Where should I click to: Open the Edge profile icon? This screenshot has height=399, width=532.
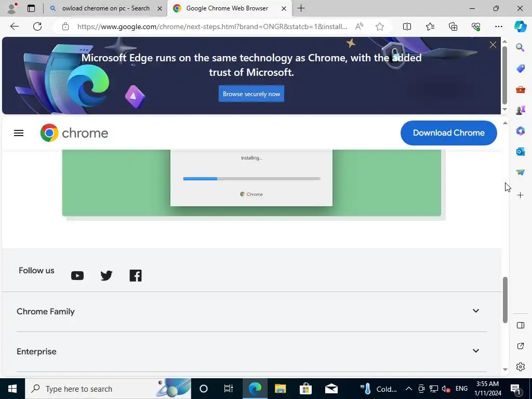pos(12,8)
